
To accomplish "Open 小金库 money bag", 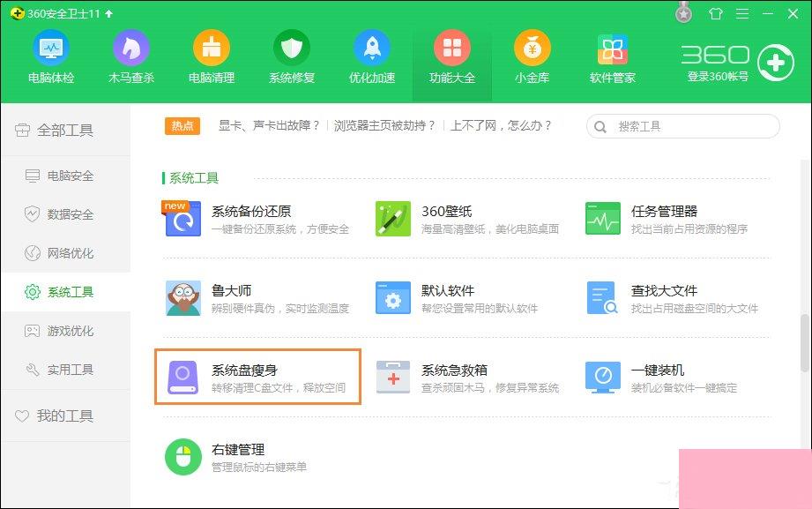I will click(x=532, y=57).
